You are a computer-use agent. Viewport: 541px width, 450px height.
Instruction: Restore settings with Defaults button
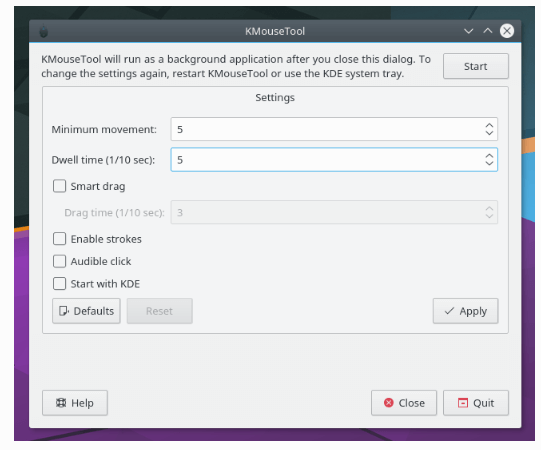[x=86, y=311]
